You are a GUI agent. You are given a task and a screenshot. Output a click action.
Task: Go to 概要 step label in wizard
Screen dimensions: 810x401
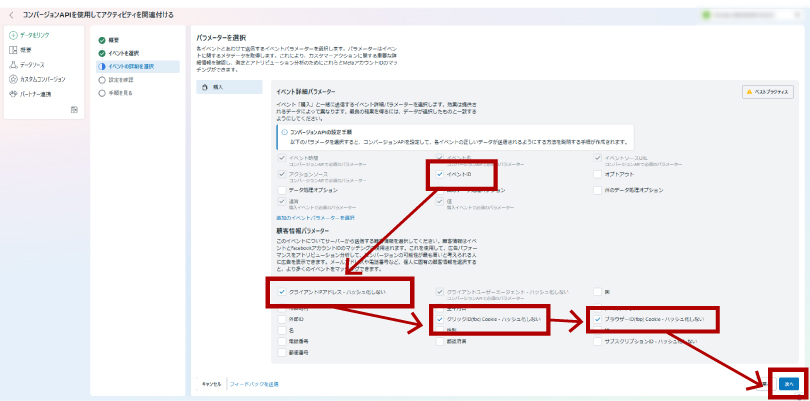(x=114, y=40)
